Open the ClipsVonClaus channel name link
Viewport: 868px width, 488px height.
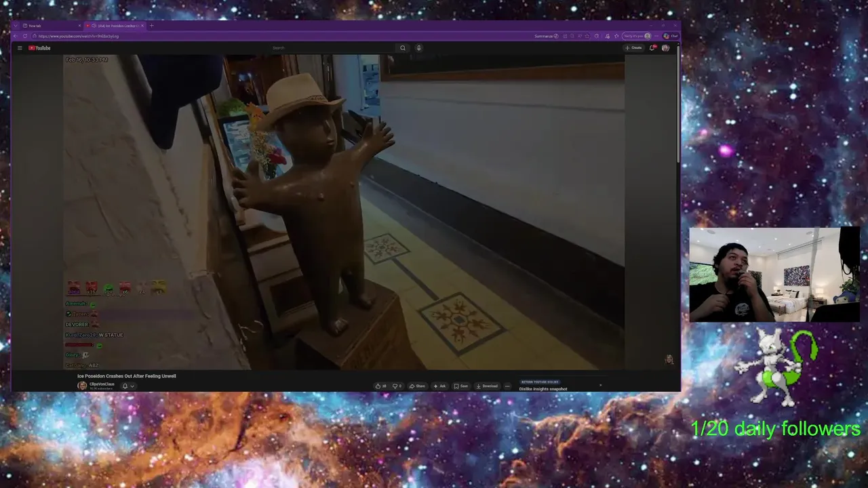[x=102, y=384]
